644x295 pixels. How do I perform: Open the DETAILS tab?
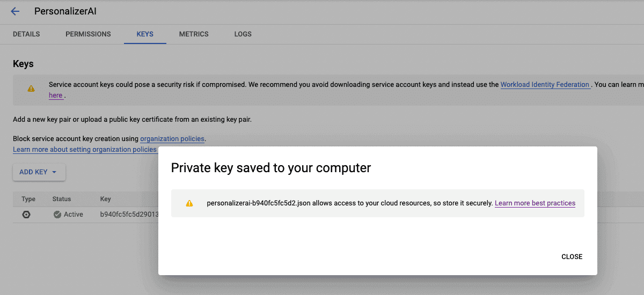tap(26, 34)
